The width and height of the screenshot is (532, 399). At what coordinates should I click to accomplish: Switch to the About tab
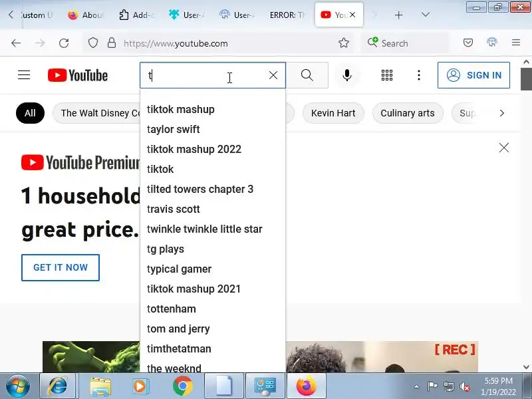[86, 15]
